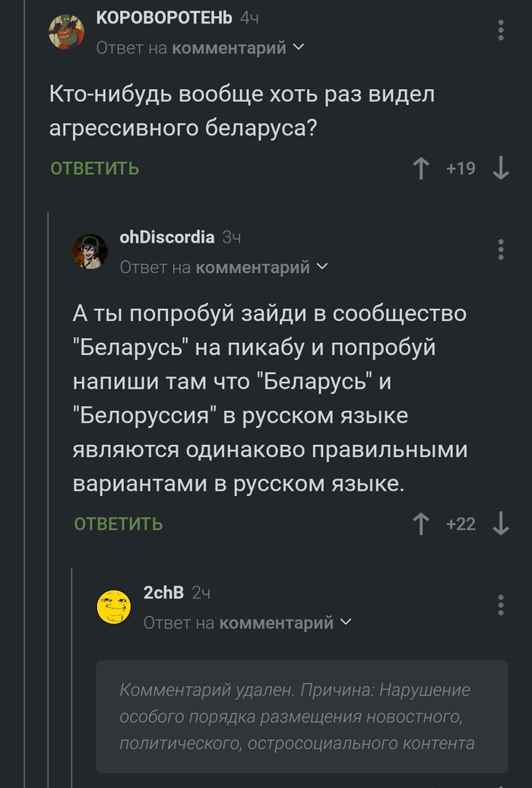
Task: Open КОРОВОРОТЕНЬ's profile via username
Action: coord(163,17)
